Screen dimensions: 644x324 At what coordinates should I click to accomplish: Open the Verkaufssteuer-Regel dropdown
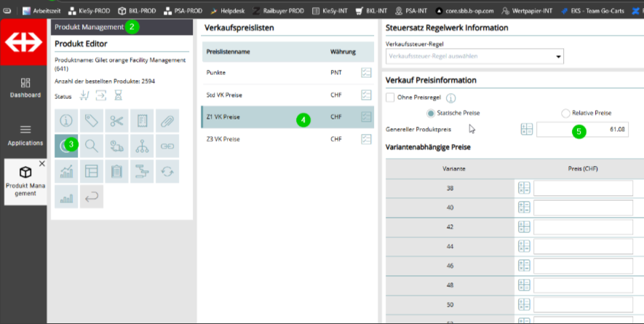tap(474, 56)
